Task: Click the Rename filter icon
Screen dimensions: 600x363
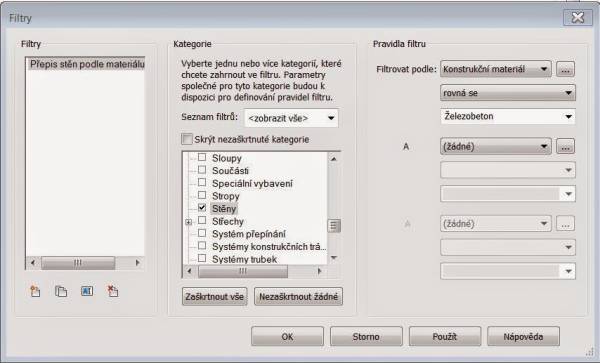Action: (87, 291)
